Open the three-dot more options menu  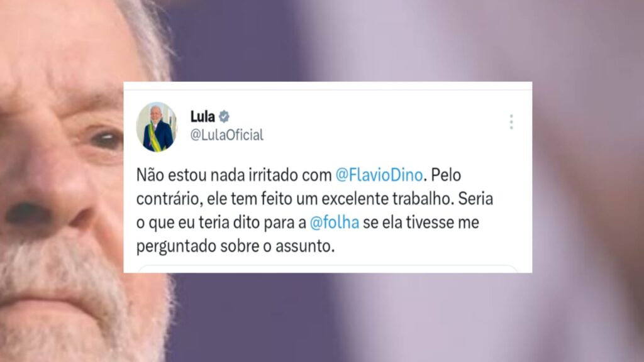click(x=511, y=122)
